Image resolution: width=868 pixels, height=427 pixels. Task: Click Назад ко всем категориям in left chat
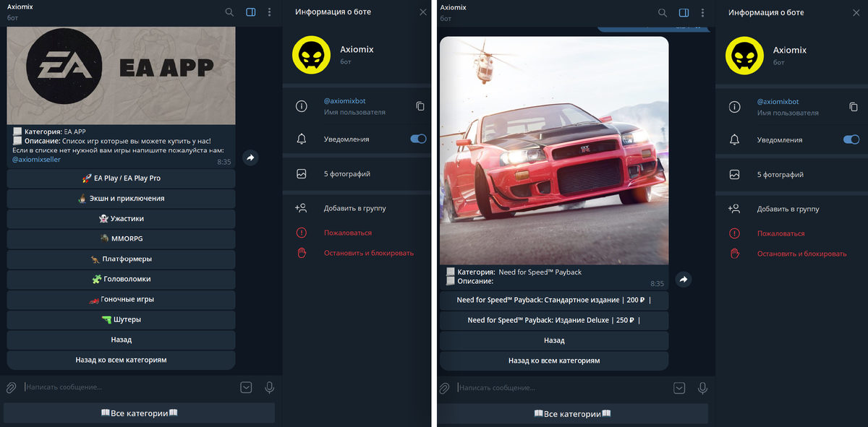pyautogui.click(x=122, y=360)
